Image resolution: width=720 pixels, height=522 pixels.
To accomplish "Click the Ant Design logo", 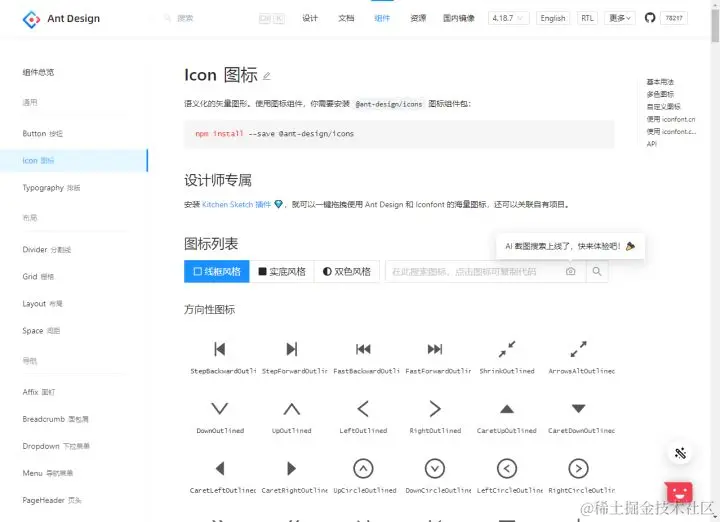I will pyautogui.click(x=31, y=19).
